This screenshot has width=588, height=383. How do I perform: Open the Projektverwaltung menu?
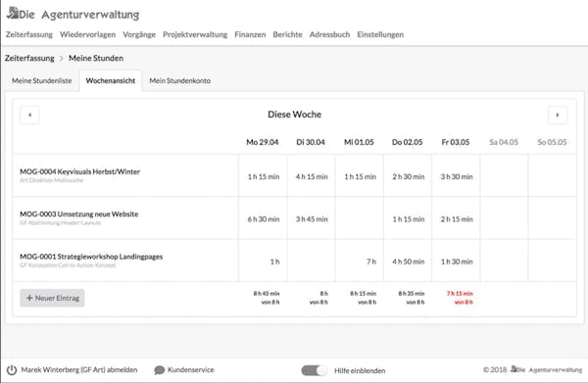195,34
